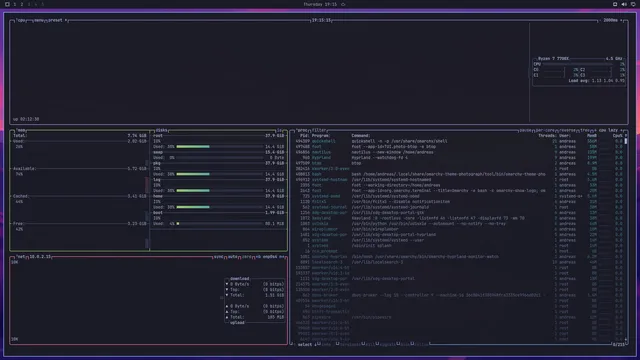Select next sort column with right arrow
The width and height of the screenshot is (640, 360).
622,131
